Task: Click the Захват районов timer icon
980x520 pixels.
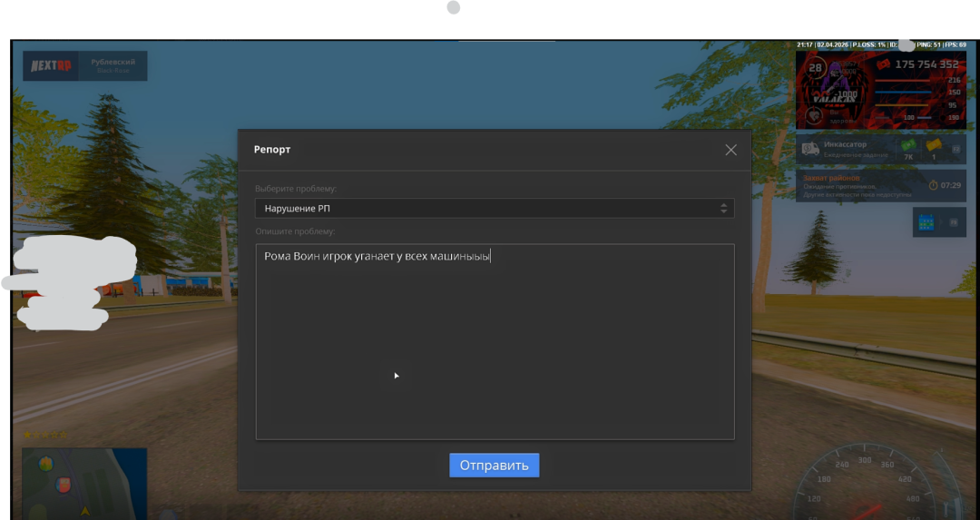Action: click(x=934, y=185)
